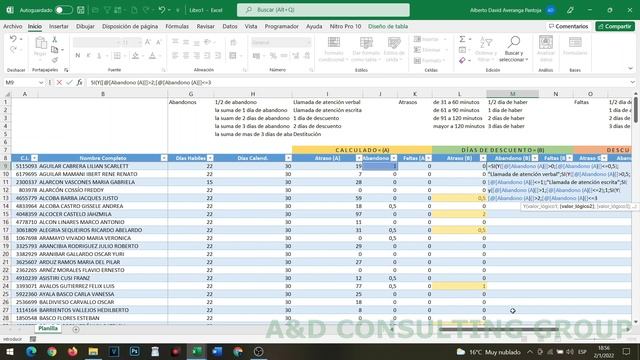The height and width of the screenshot is (360, 640).
Task: Click the Name Box showing M9
Action: click(20, 82)
